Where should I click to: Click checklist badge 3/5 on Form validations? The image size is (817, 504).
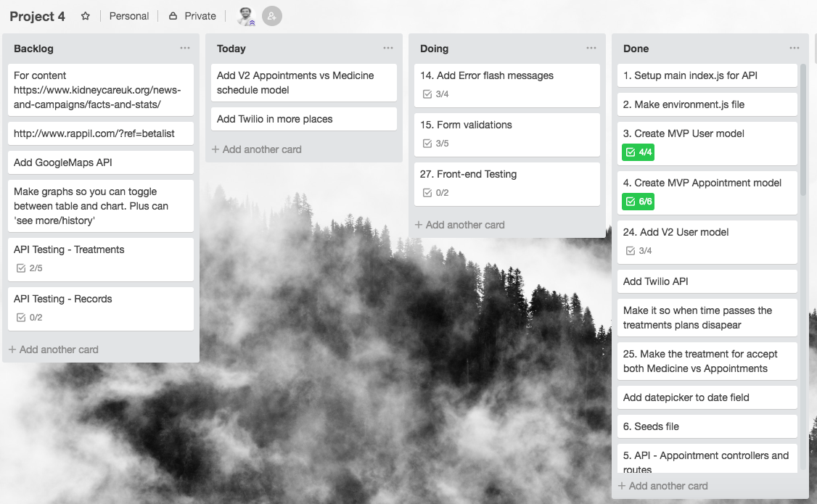point(435,144)
